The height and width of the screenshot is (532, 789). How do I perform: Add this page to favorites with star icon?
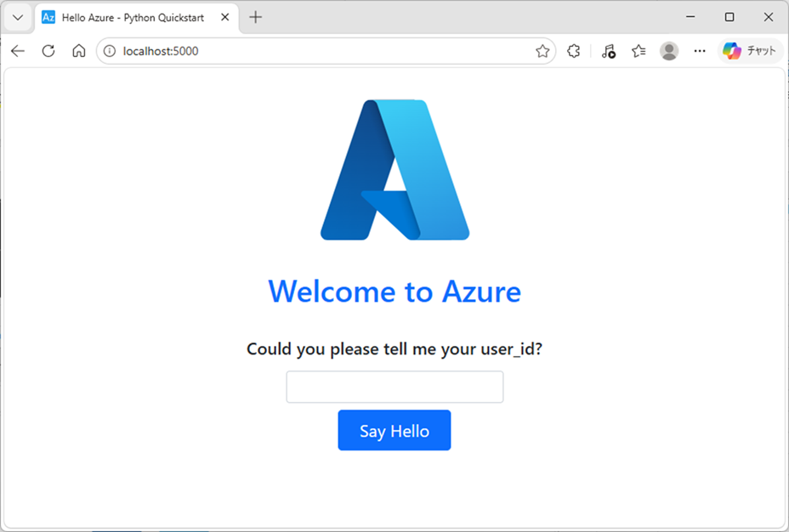pos(542,50)
